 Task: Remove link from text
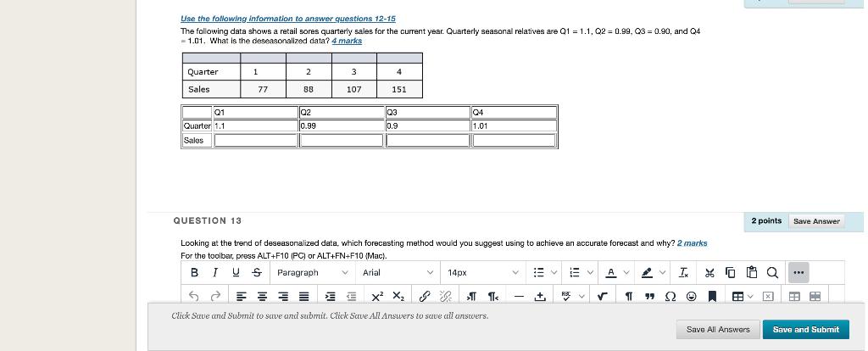pyautogui.click(x=446, y=296)
